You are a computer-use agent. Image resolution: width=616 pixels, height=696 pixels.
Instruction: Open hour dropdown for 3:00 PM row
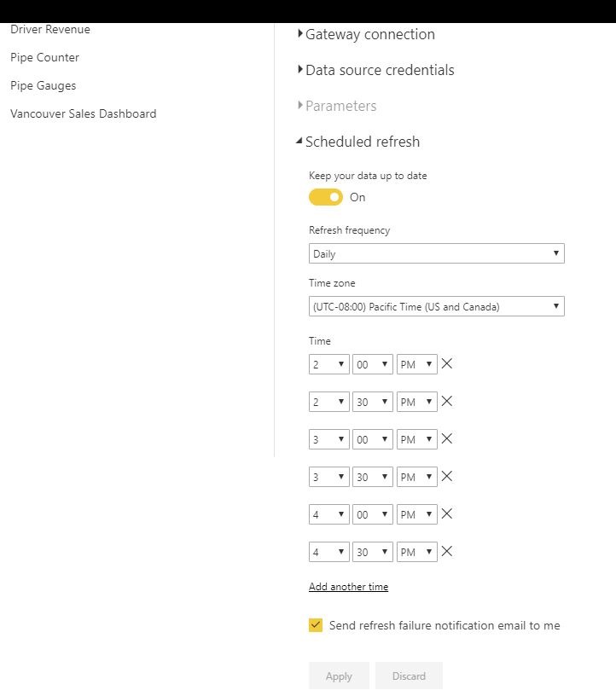tap(329, 439)
